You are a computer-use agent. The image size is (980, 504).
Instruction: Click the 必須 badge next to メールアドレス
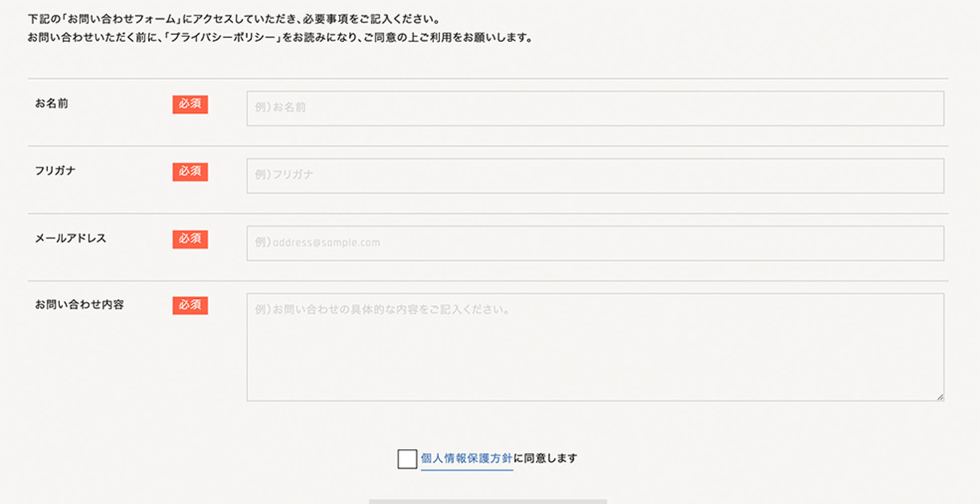click(190, 239)
